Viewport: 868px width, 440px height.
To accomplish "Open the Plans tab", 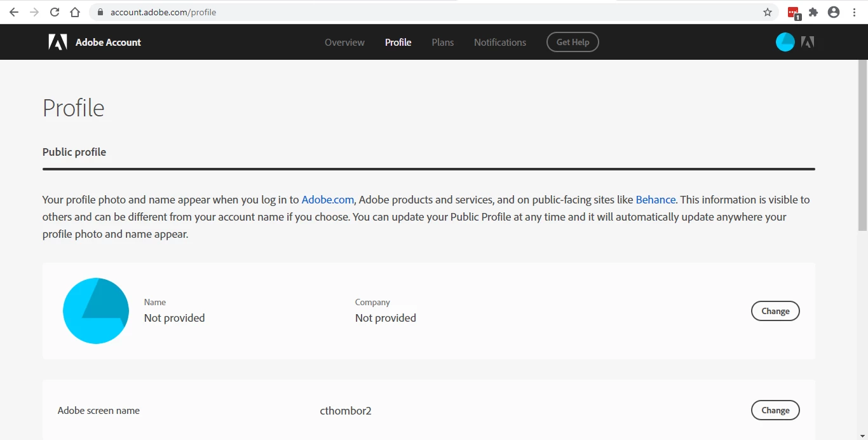I will point(443,42).
